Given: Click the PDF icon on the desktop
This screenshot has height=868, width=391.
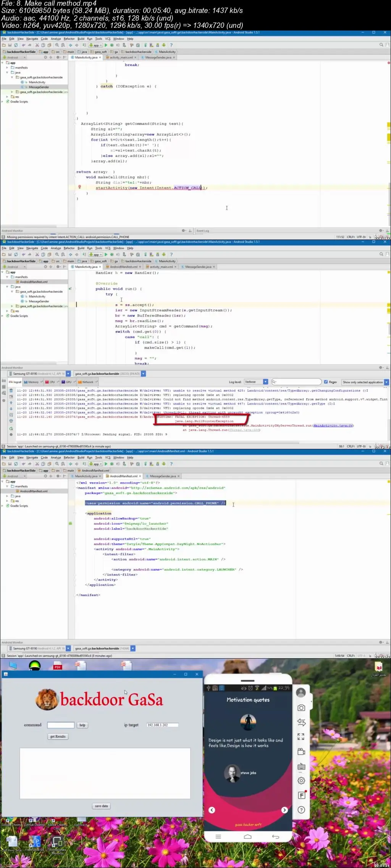Looking at the screenshot, I should point(58,665).
